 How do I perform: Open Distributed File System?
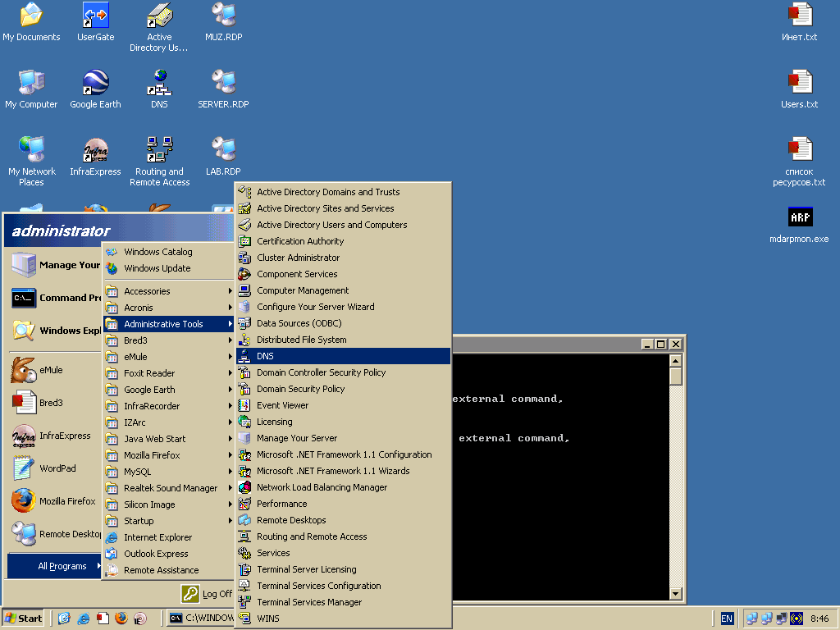click(x=344, y=340)
